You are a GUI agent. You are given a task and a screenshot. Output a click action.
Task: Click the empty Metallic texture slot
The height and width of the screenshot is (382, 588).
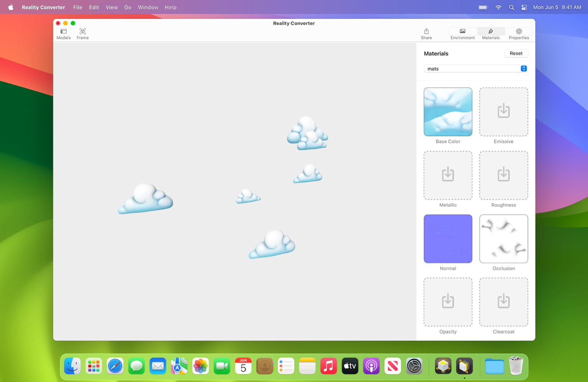click(448, 175)
